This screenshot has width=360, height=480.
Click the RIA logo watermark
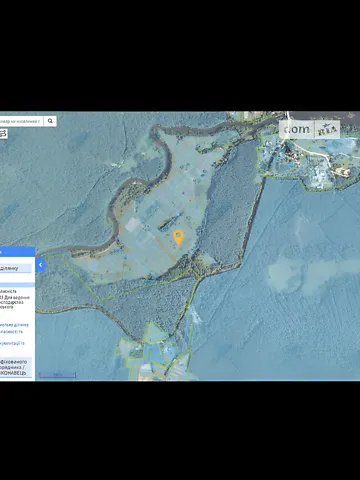point(327,130)
